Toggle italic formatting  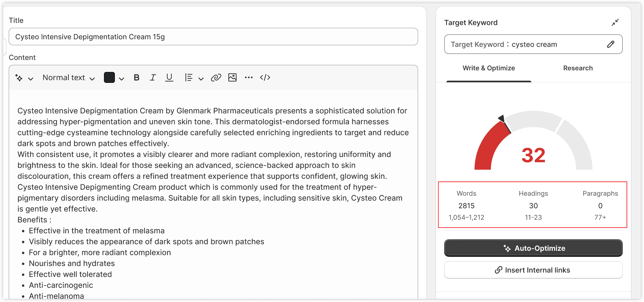click(x=153, y=78)
